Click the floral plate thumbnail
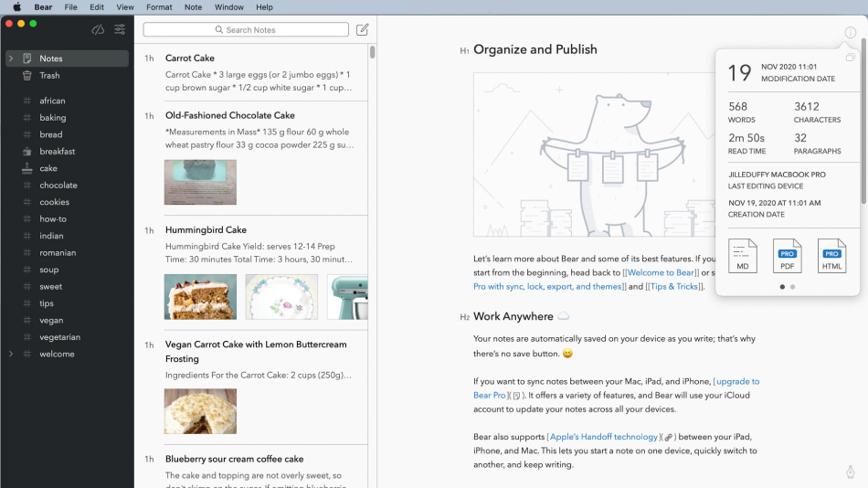Viewport: 868px width, 488px height. [x=281, y=297]
